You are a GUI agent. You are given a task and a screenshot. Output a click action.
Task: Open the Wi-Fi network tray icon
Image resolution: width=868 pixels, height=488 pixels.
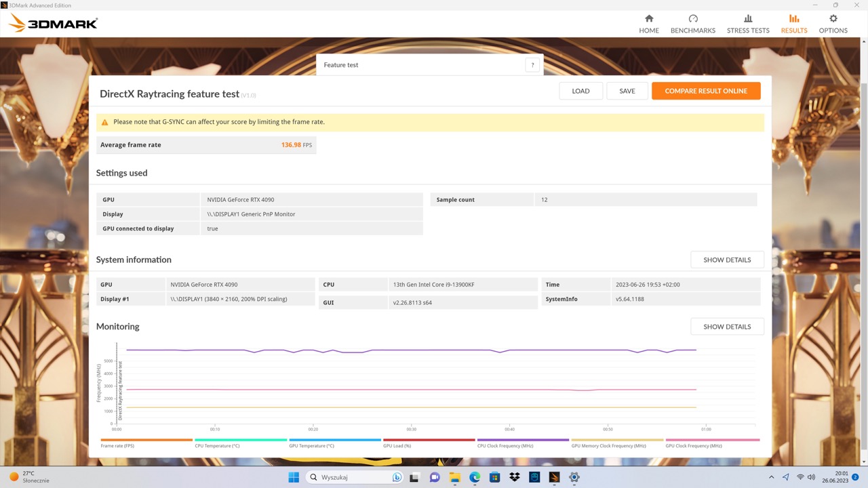800,477
